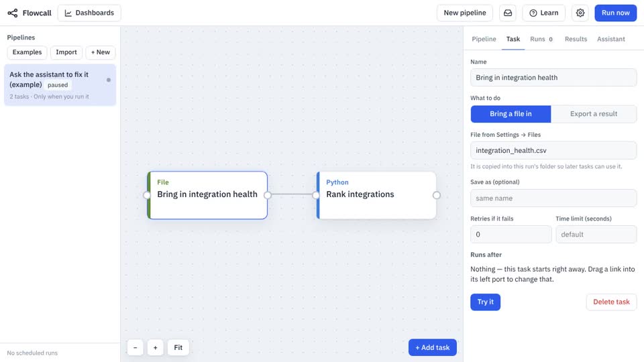Click the Flowcall share-nodes logo icon
Image resolution: width=644 pixels, height=362 pixels.
13,13
